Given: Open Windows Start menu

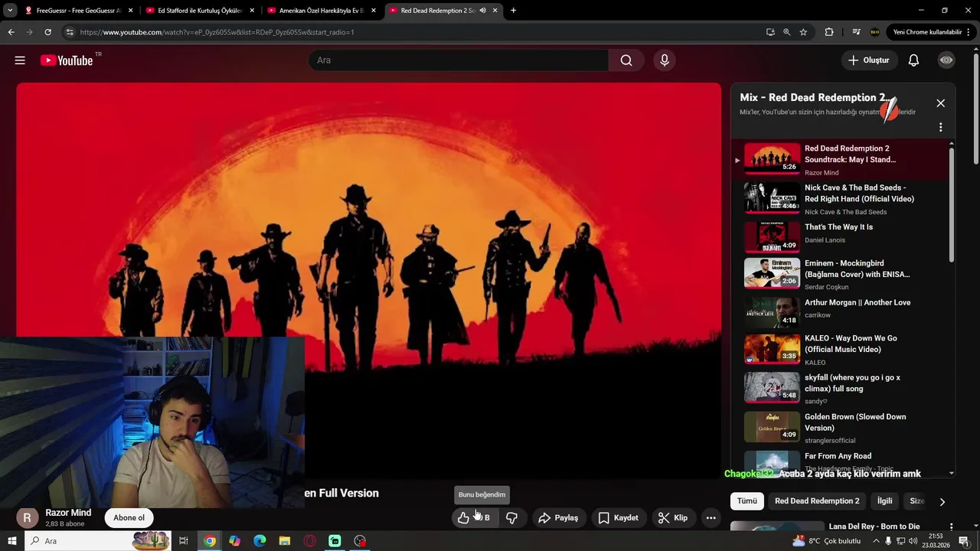Looking at the screenshot, I should 12,541.
